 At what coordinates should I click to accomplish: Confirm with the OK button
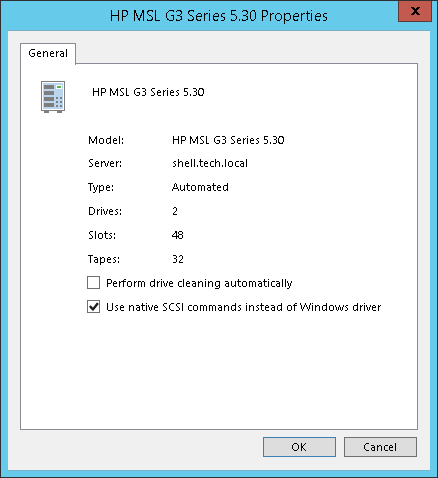tap(299, 447)
